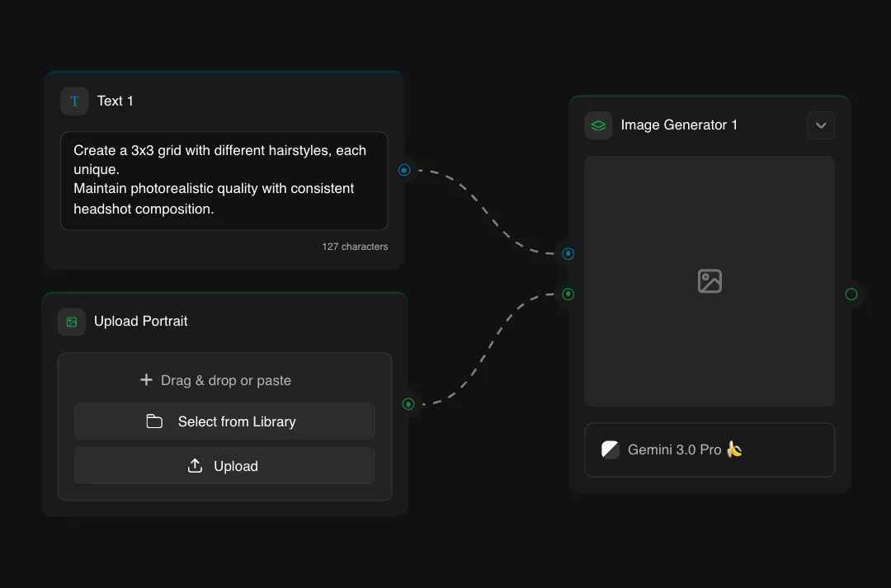Open the Gemini 3.0 Pro model selector

(x=709, y=449)
